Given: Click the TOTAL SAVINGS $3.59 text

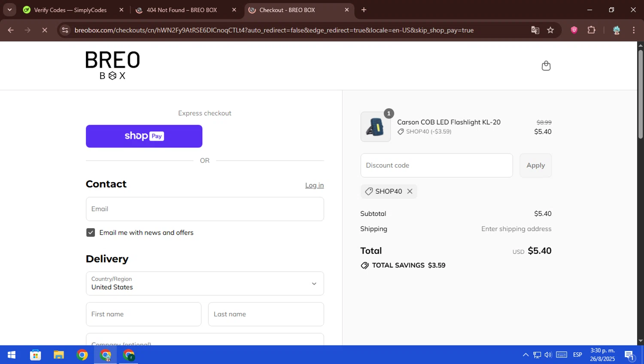Looking at the screenshot, I should [409, 266].
